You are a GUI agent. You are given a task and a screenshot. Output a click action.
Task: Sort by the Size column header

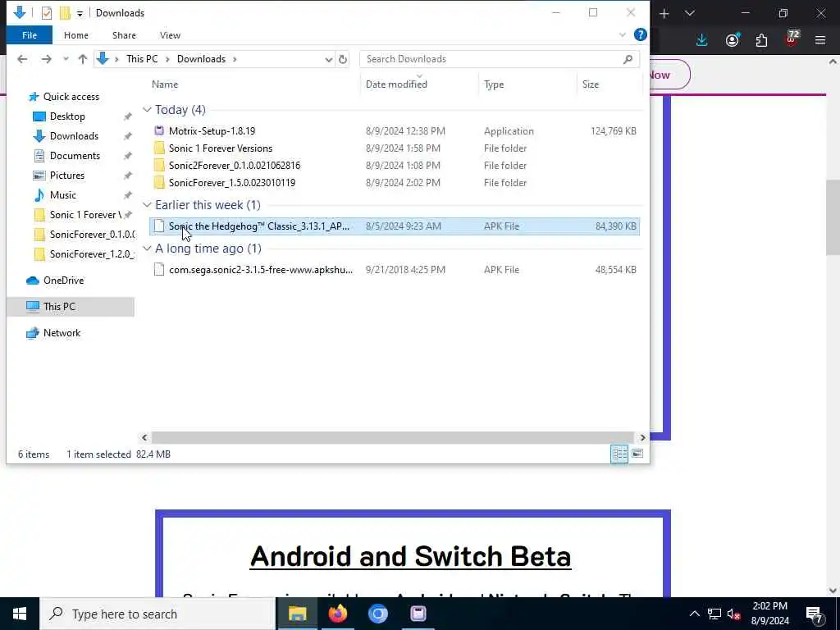pos(591,84)
